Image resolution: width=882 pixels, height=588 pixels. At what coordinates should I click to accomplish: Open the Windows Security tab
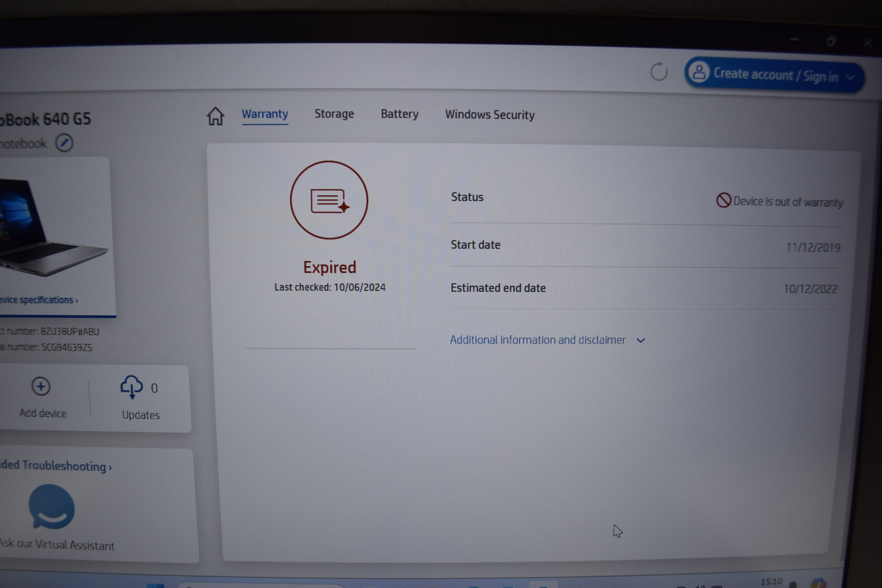(x=490, y=115)
